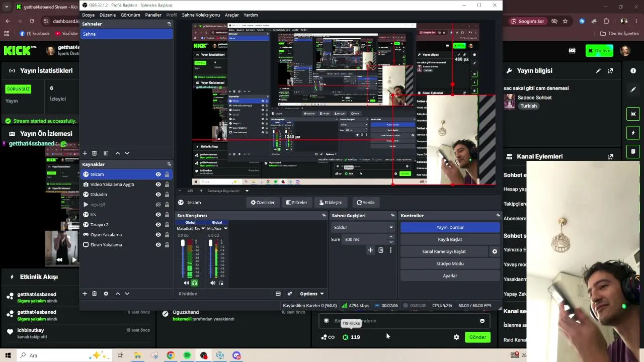Remove transition using Sahne Geçişleri trash icon
The height and width of the screenshot is (362, 644).
tap(381, 250)
